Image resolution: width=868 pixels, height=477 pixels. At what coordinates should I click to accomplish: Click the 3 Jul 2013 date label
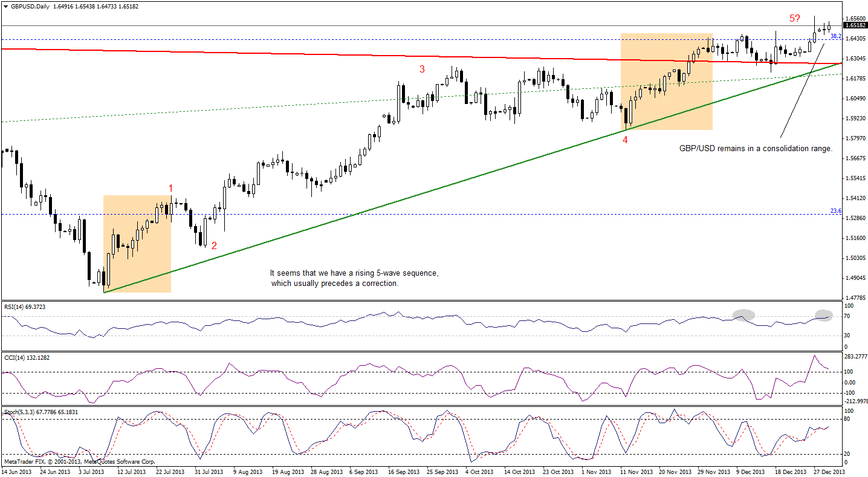(91, 471)
